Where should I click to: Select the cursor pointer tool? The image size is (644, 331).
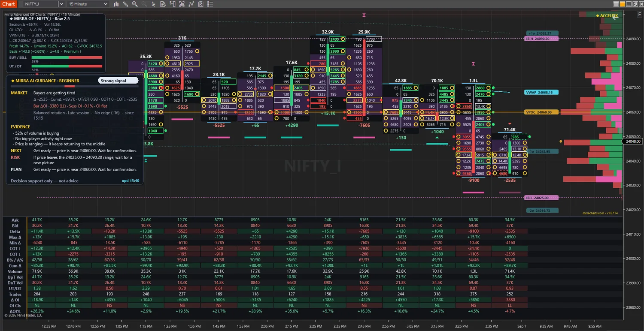(x=154, y=4)
